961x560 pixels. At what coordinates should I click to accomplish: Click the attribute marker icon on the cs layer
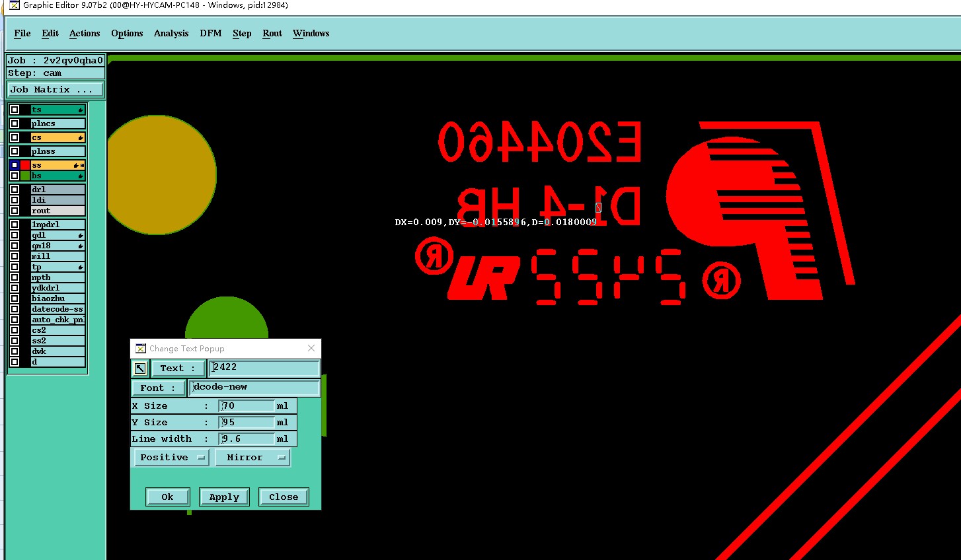click(81, 137)
